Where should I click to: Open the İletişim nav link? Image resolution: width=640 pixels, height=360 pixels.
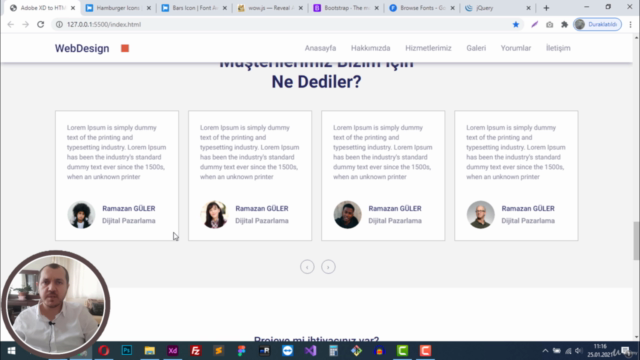[558, 48]
